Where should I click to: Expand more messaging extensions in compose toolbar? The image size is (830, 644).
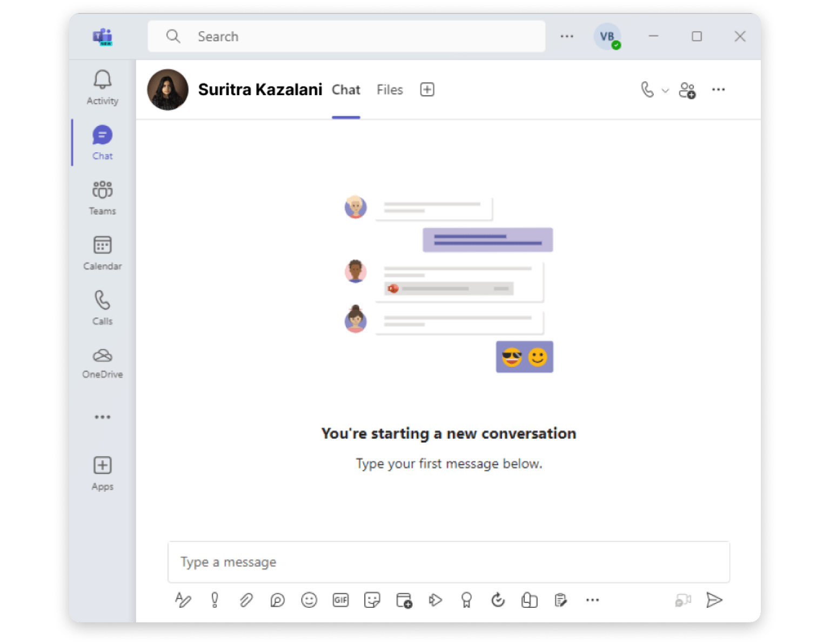click(592, 600)
